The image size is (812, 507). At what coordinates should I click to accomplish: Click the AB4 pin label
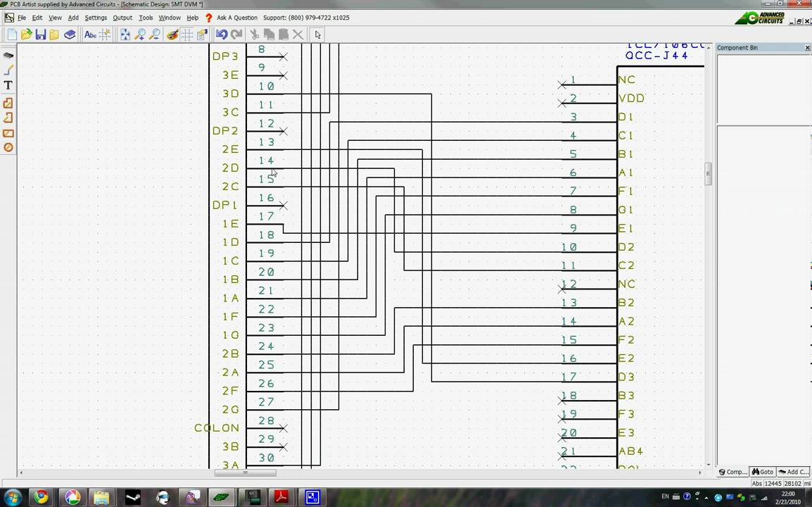coord(630,451)
